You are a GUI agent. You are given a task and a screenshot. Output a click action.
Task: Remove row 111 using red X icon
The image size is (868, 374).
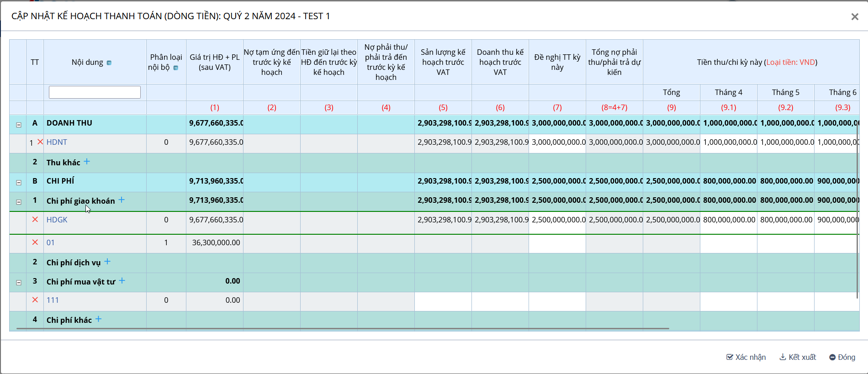[x=35, y=300]
